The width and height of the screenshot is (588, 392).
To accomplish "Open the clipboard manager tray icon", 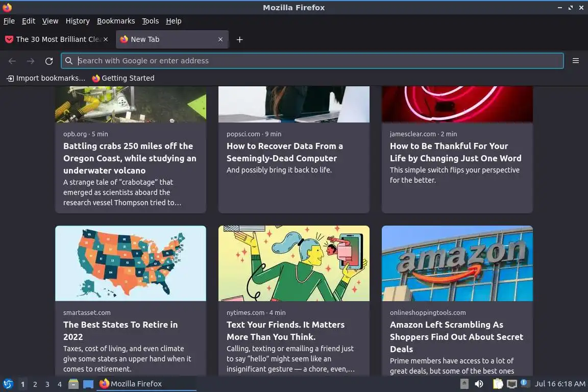I will point(497,384).
